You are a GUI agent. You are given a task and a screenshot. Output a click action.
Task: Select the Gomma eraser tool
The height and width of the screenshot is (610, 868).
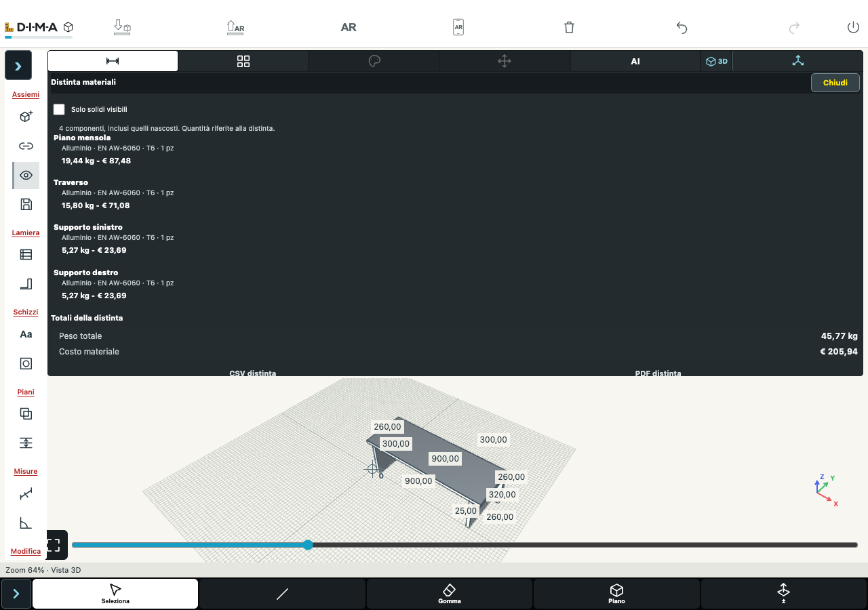point(450,594)
